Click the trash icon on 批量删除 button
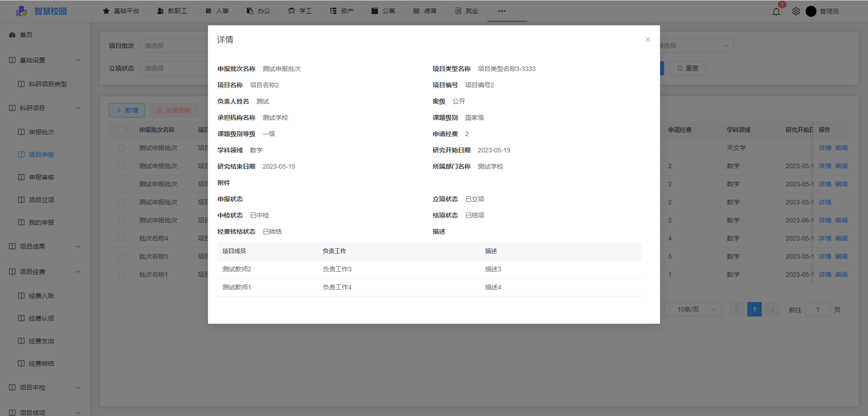Image resolution: width=868 pixels, height=416 pixels. 161,110
